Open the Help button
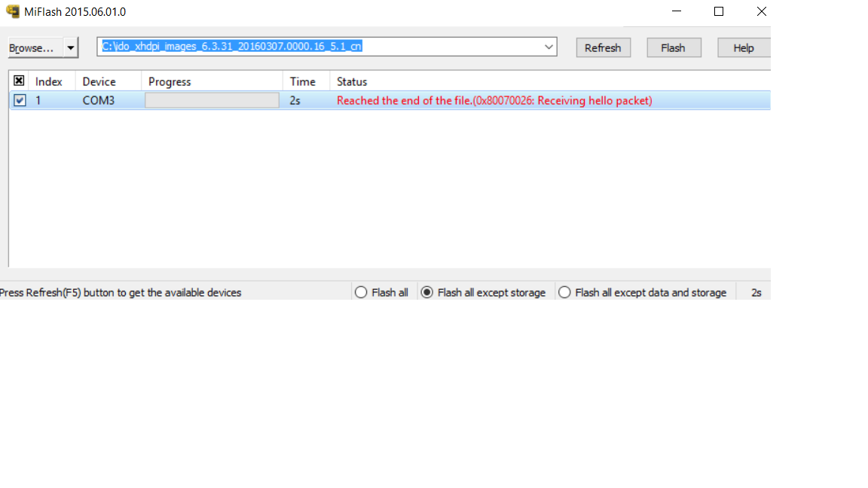 744,47
